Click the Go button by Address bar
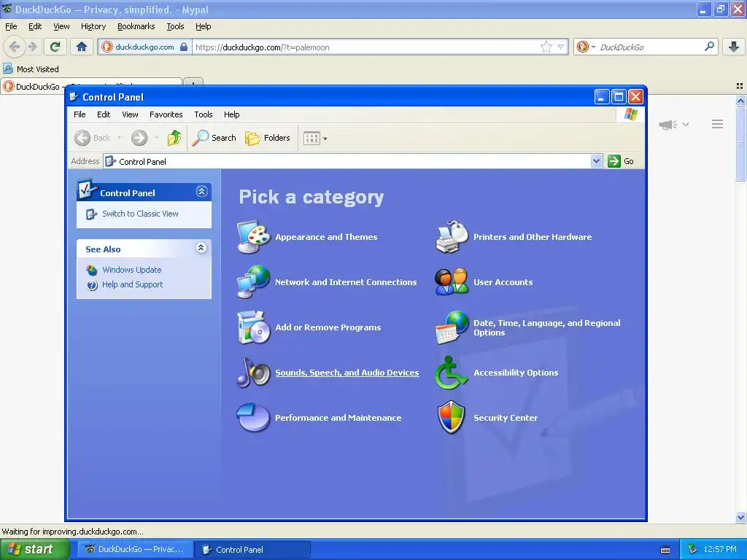The height and width of the screenshot is (560, 747). (x=622, y=161)
